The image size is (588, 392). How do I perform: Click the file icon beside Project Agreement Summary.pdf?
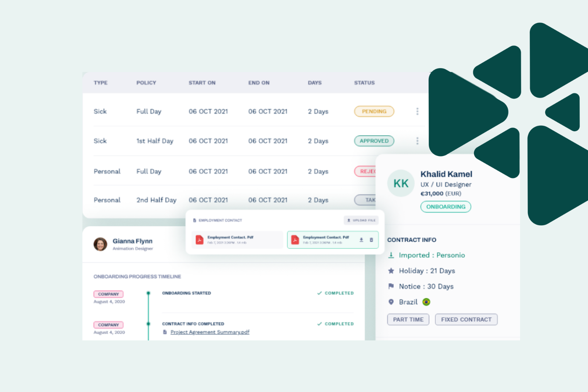(164, 332)
